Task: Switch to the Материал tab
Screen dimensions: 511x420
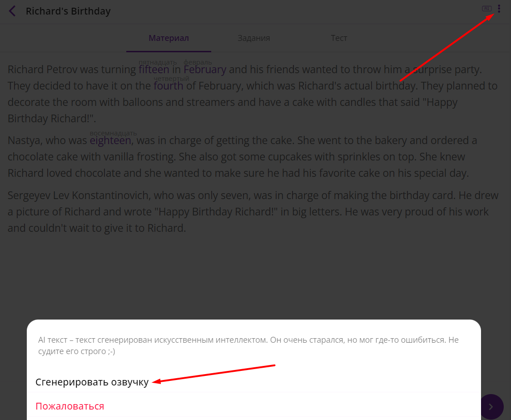Action: 169,38
